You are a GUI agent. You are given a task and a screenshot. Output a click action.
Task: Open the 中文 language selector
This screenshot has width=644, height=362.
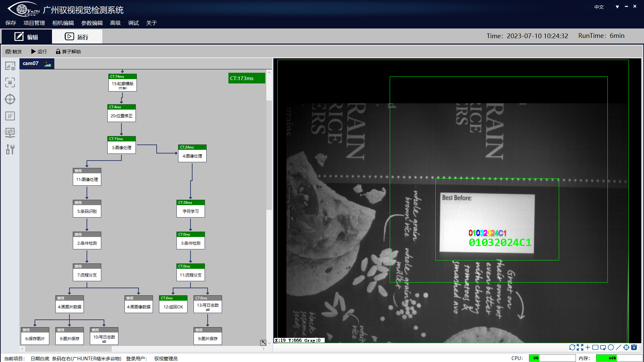pos(599,7)
